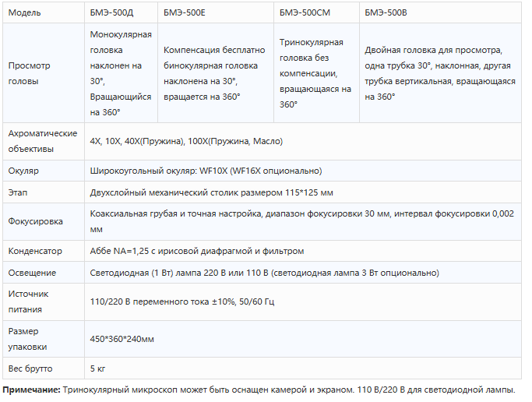This screenshot has width=532, height=402.
Task: Click the mechanical stage 115*125 мм cell
Action: pos(303,192)
